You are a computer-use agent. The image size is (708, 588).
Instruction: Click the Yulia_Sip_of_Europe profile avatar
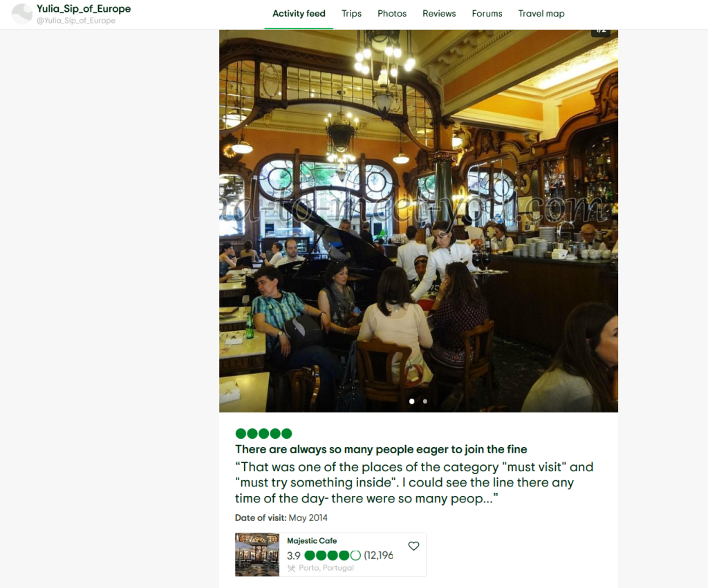click(x=22, y=14)
